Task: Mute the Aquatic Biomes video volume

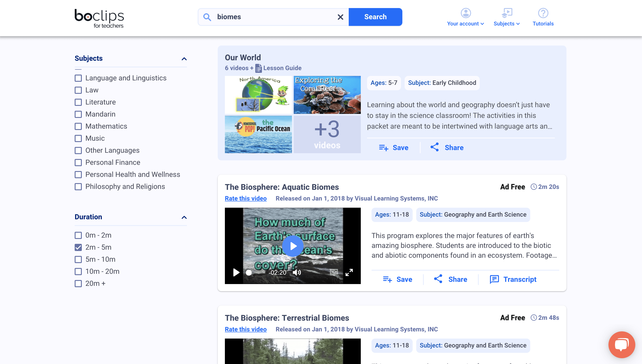Action: point(297,272)
